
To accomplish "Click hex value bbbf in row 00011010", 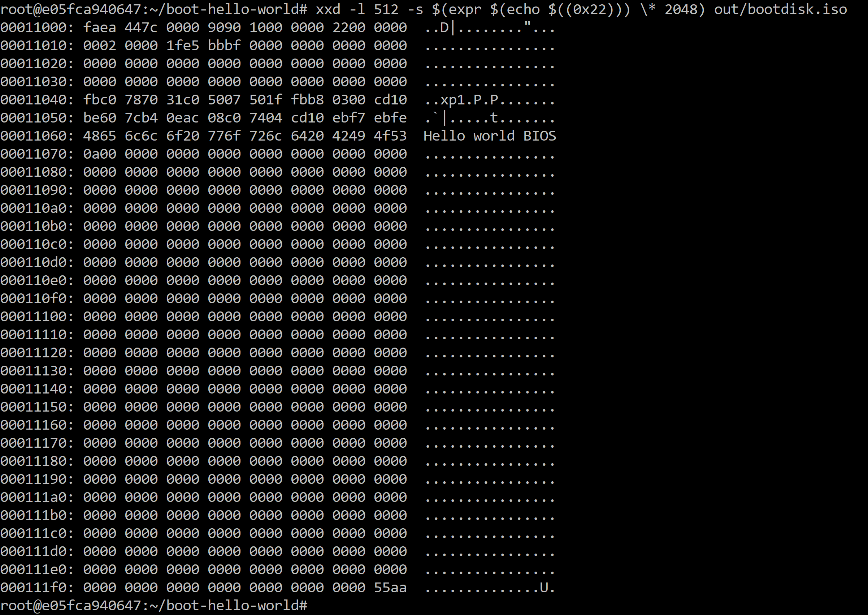I will (x=224, y=46).
